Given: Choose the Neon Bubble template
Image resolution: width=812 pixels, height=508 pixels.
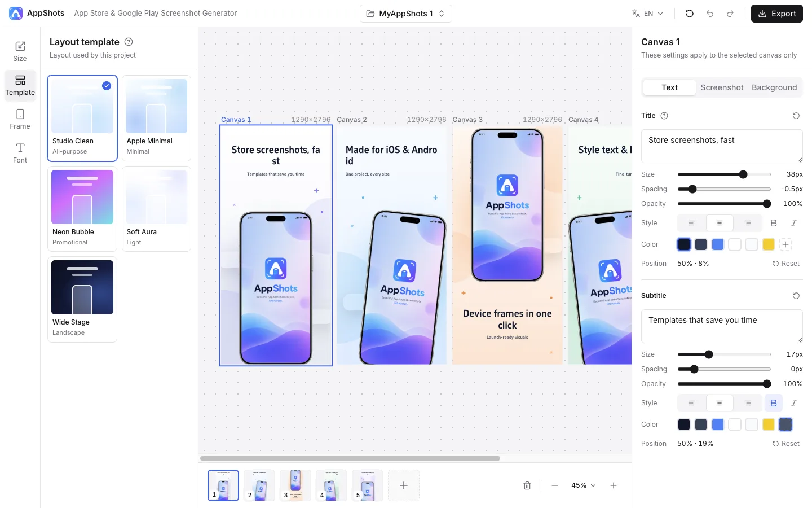Looking at the screenshot, I should click(x=82, y=209).
